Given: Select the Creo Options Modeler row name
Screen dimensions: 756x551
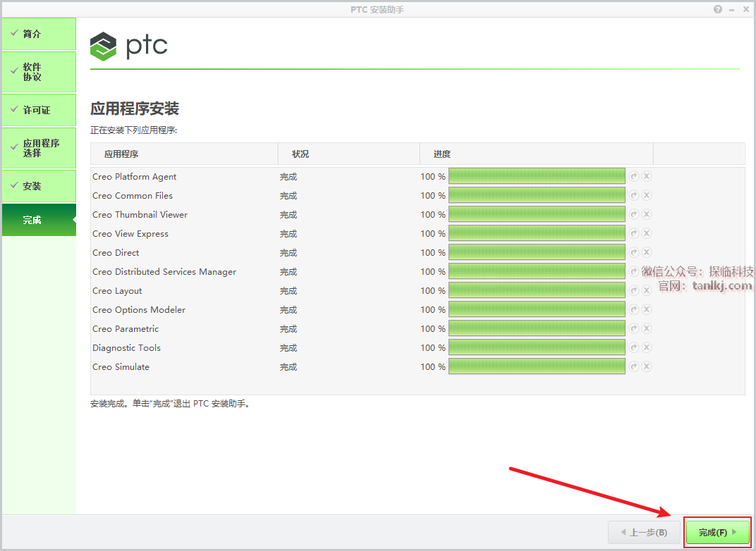Looking at the screenshot, I should point(139,310).
